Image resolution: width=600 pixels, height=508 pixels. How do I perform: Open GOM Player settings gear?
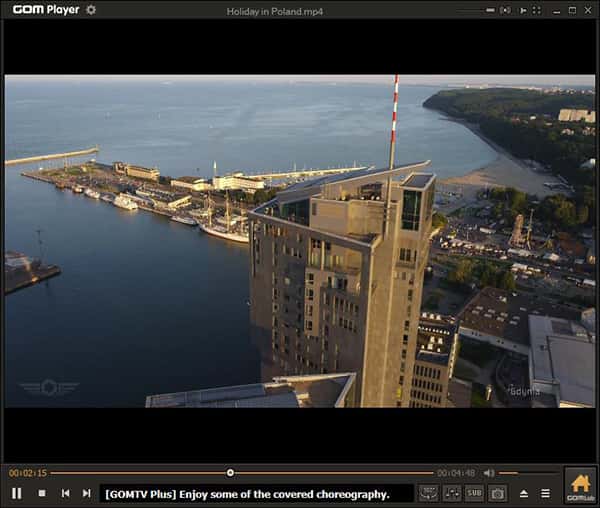pos(91,10)
